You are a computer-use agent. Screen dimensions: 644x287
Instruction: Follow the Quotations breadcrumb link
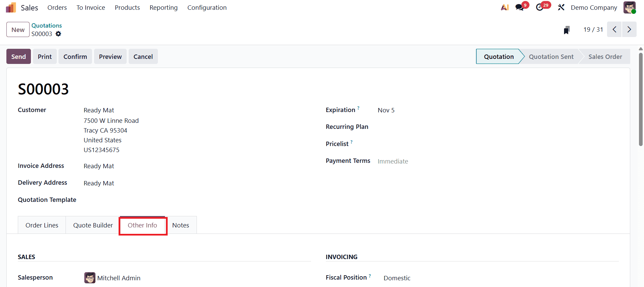[x=47, y=26]
